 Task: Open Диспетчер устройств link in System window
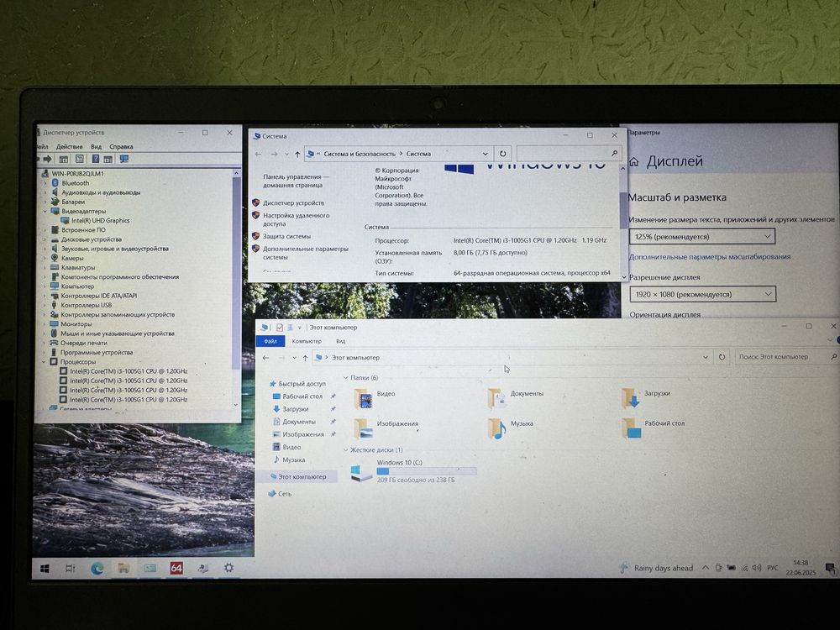click(x=293, y=203)
